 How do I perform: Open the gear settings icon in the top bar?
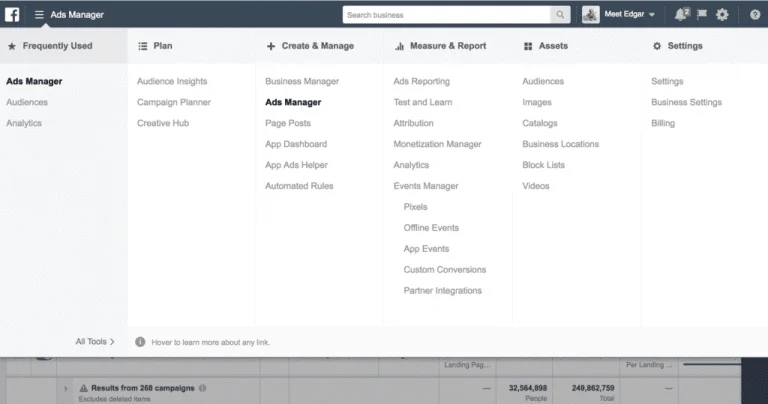(x=722, y=15)
